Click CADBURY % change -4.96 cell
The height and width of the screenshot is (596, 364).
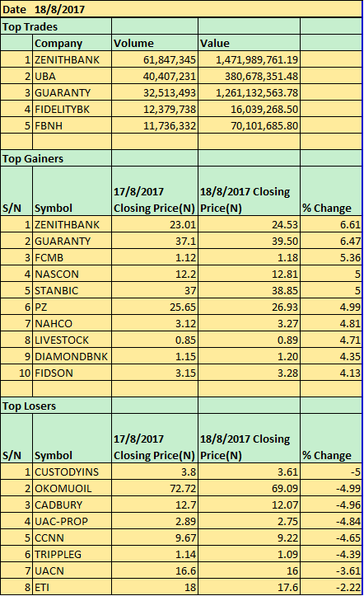point(331,505)
